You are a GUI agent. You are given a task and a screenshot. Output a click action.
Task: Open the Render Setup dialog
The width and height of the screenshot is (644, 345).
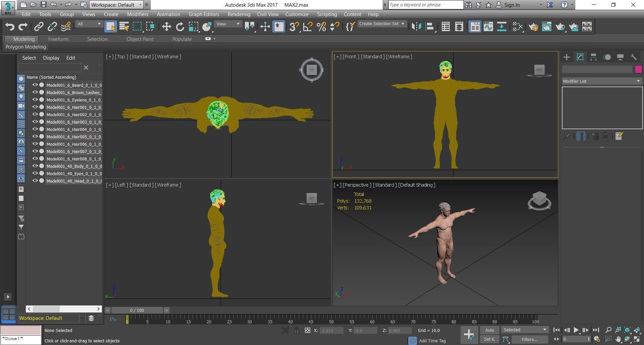pyautogui.click(x=533, y=27)
